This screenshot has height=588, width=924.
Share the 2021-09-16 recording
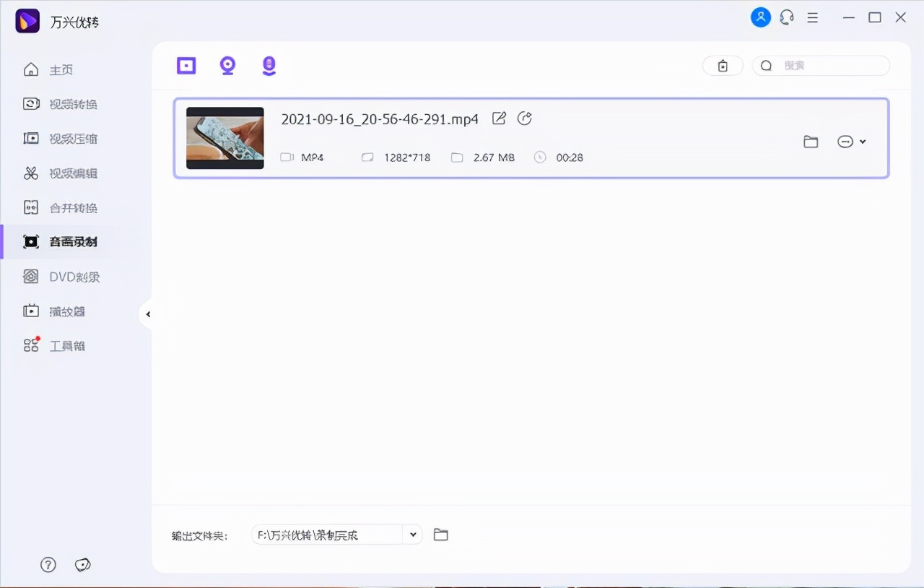coord(525,118)
